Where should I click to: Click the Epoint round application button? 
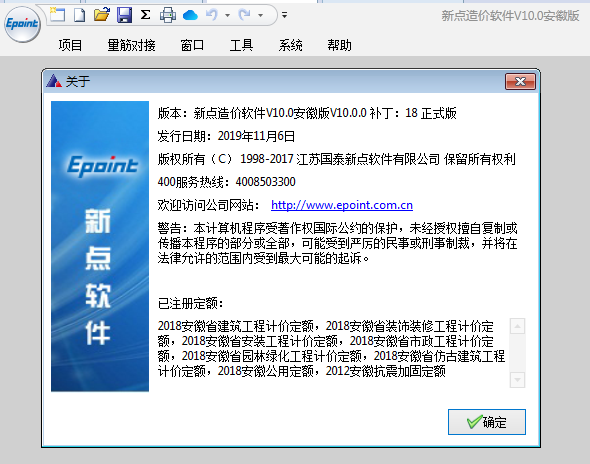tap(22, 24)
